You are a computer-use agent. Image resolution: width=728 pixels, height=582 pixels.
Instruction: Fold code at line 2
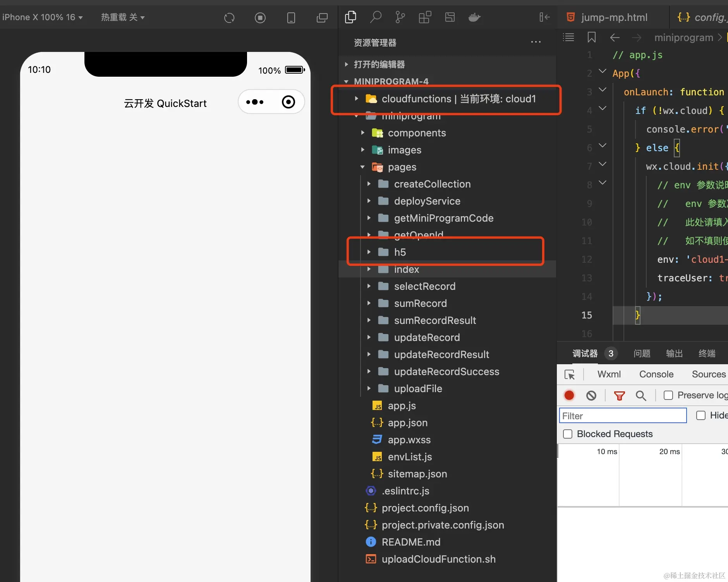tap(603, 71)
